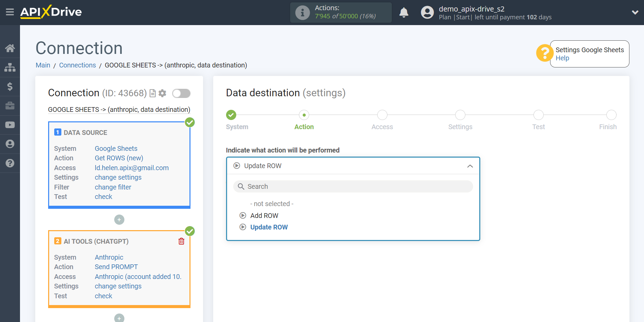This screenshot has height=322, width=644.
Task: Add a block after Data Source
Action: coord(119,220)
